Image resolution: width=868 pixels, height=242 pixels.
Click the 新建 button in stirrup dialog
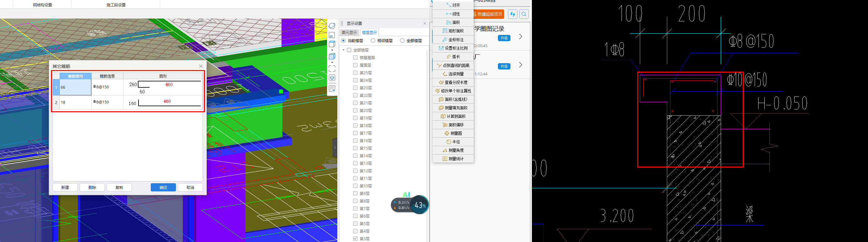click(65, 188)
